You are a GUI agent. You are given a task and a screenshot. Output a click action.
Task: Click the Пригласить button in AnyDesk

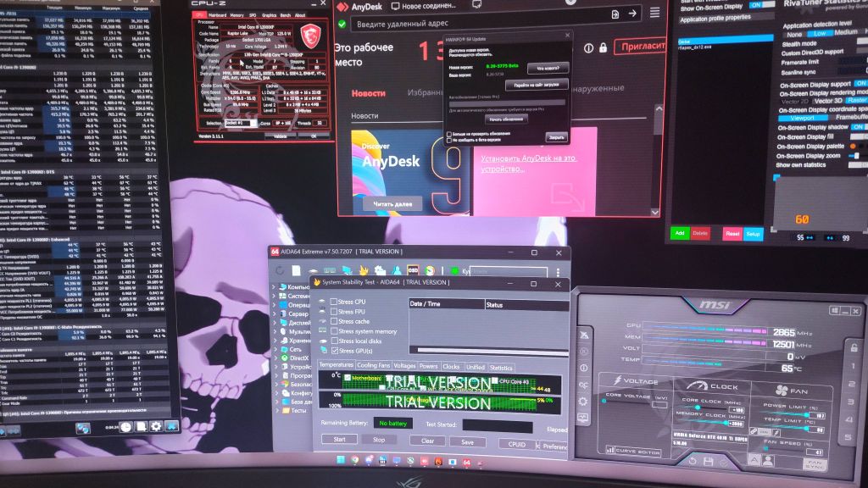pos(640,47)
